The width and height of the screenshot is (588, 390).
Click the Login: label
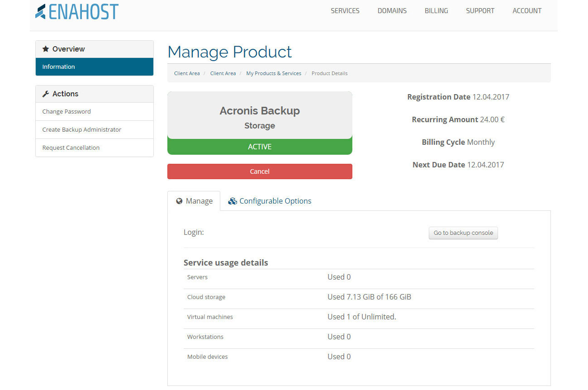(x=194, y=232)
